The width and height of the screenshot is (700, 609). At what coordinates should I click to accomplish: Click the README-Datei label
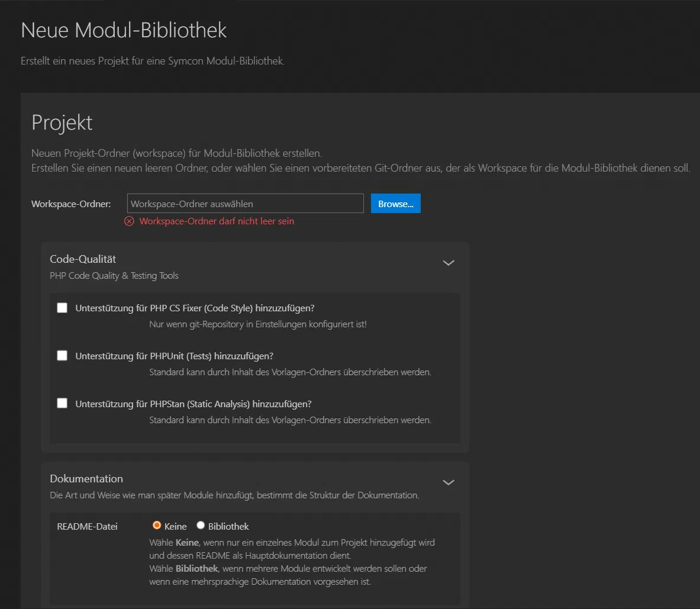tap(88, 527)
